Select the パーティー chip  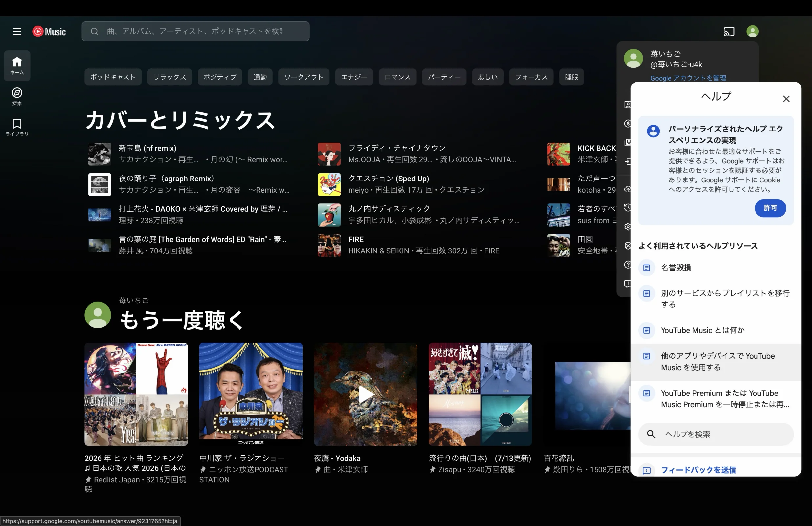[444, 77]
